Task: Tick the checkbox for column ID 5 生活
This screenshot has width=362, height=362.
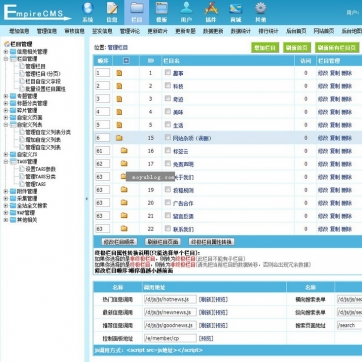Action: (168, 124)
